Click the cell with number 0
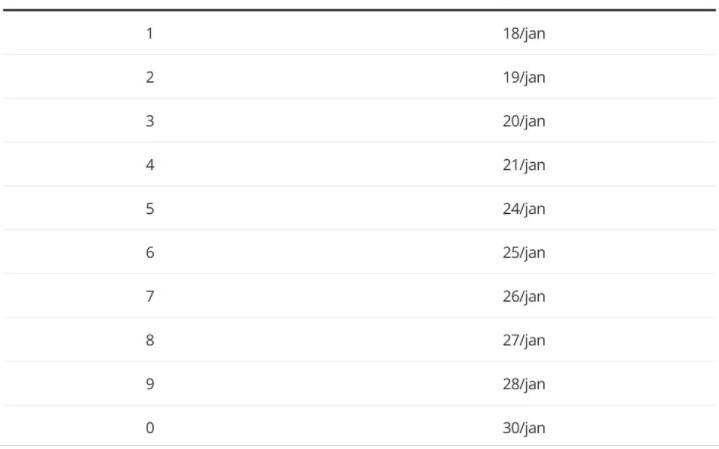The image size is (719, 449). point(150,428)
